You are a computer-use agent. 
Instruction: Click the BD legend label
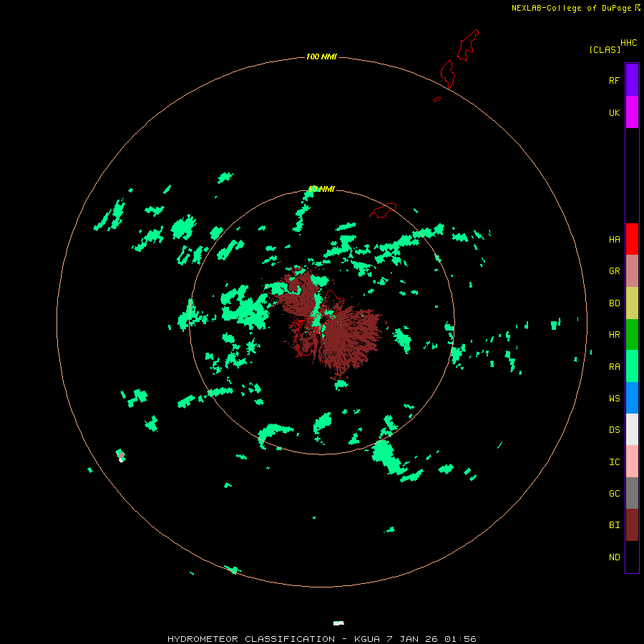tap(614, 303)
